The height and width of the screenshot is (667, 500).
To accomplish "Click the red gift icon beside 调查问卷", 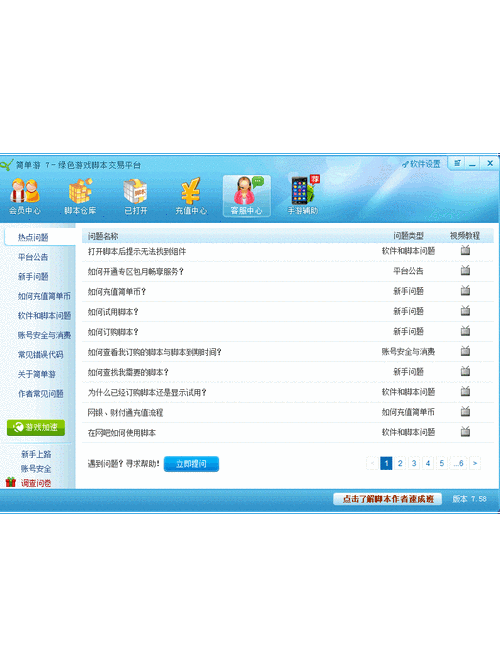I will click(11, 482).
